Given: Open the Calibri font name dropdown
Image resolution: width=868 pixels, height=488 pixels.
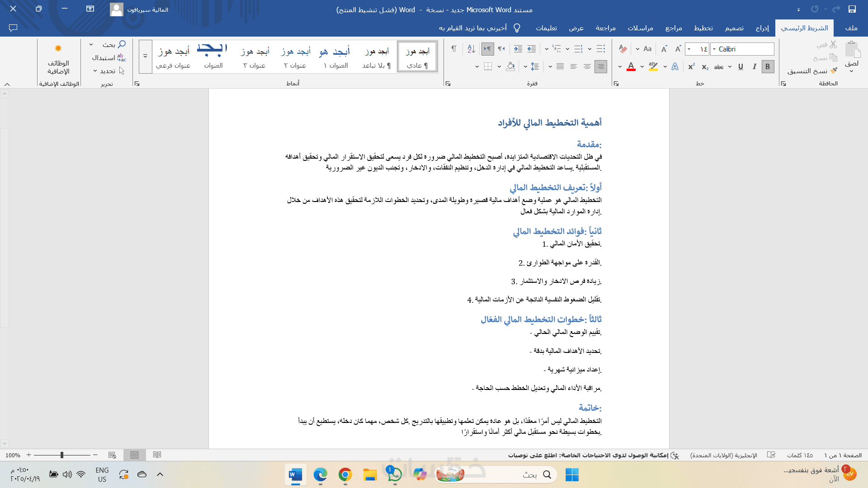Looking at the screenshot, I should pos(714,49).
